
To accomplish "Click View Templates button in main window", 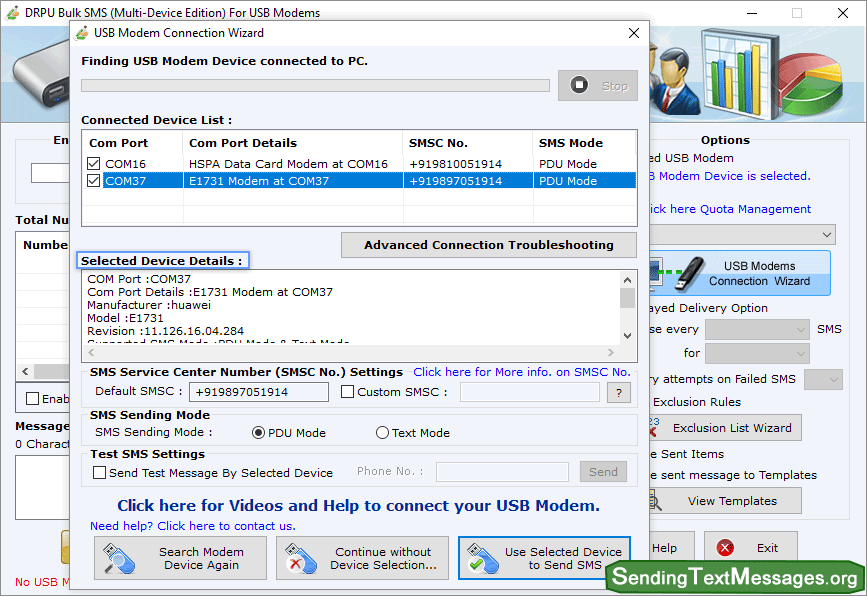I will point(725,500).
